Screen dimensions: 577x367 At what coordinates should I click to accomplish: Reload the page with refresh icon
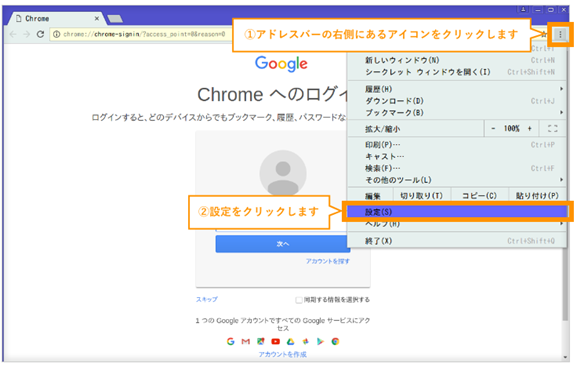40,34
